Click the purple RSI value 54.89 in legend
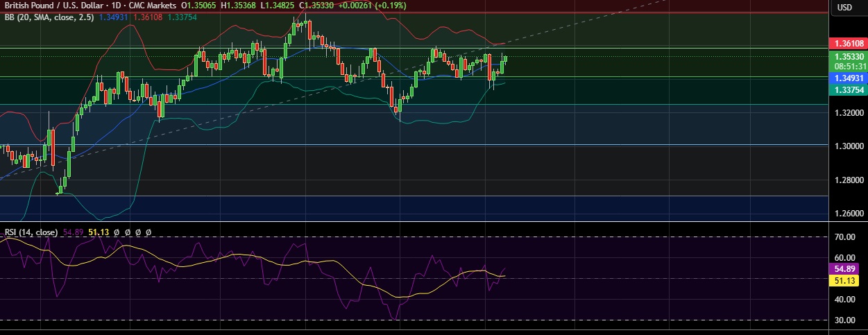 74,232
